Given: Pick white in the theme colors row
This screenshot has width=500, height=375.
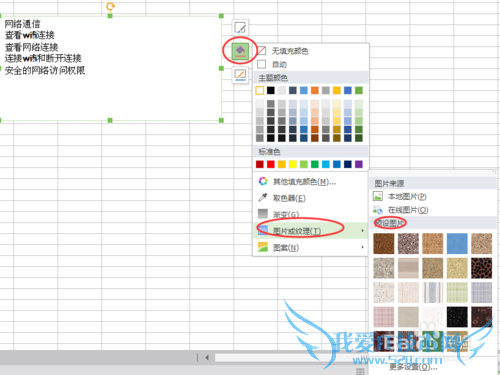Looking at the screenshot, I should [x=260, y=90].
